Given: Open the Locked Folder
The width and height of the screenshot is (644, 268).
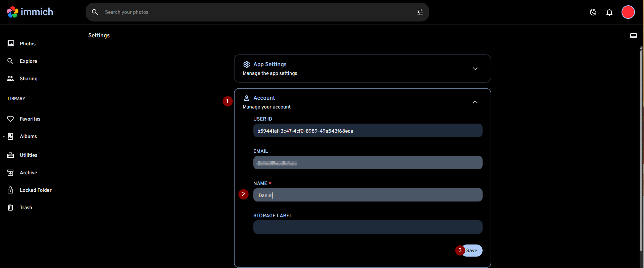Looking at the screenshot, I should coord(36,190).
